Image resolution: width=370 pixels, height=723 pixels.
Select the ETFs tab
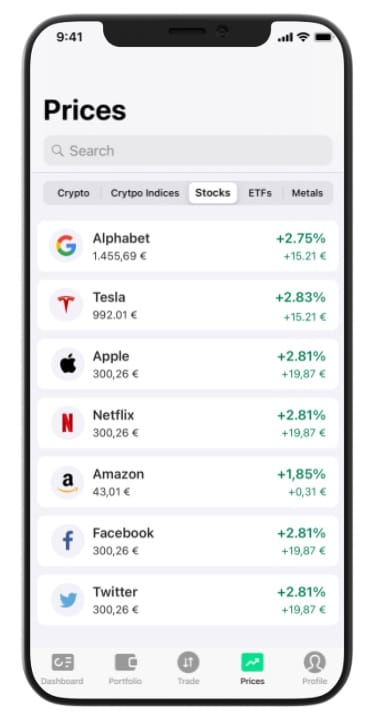(260, 193)
